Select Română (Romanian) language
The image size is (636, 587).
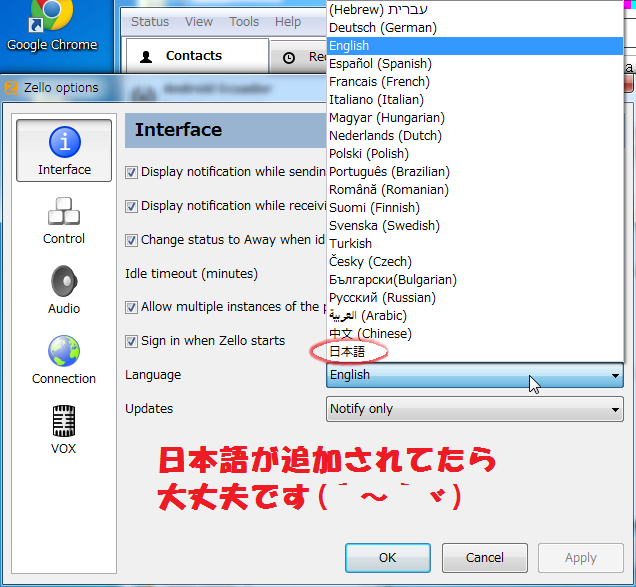click(475, 189)
